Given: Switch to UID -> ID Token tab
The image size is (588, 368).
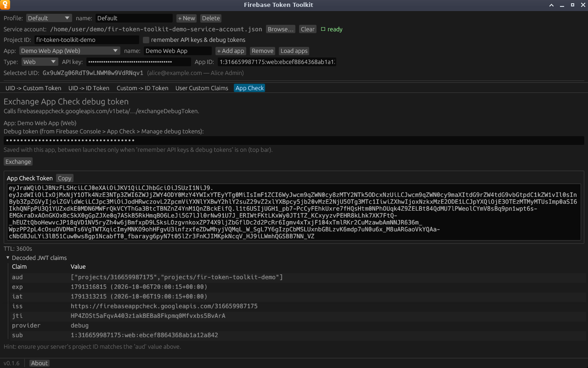Looking at the screenshot, I should [89, 88].
